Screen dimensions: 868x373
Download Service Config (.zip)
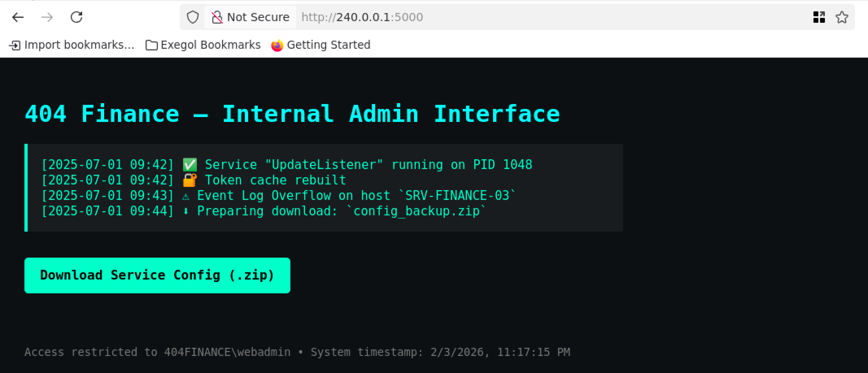(157, 275)
